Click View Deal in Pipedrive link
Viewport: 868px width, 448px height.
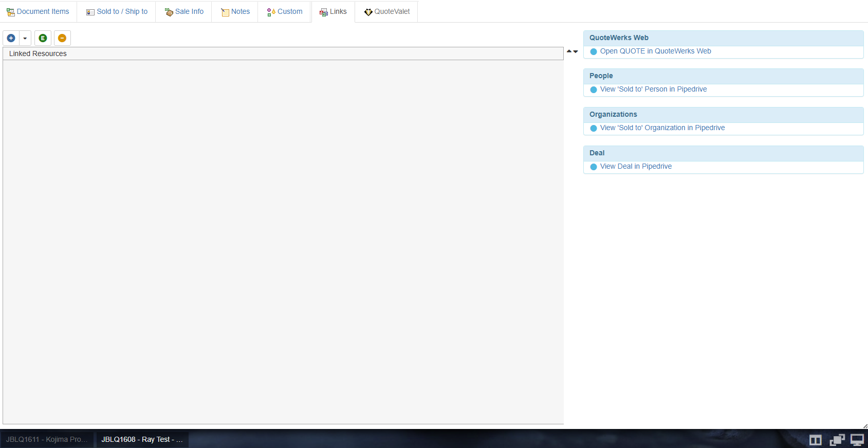636,166
